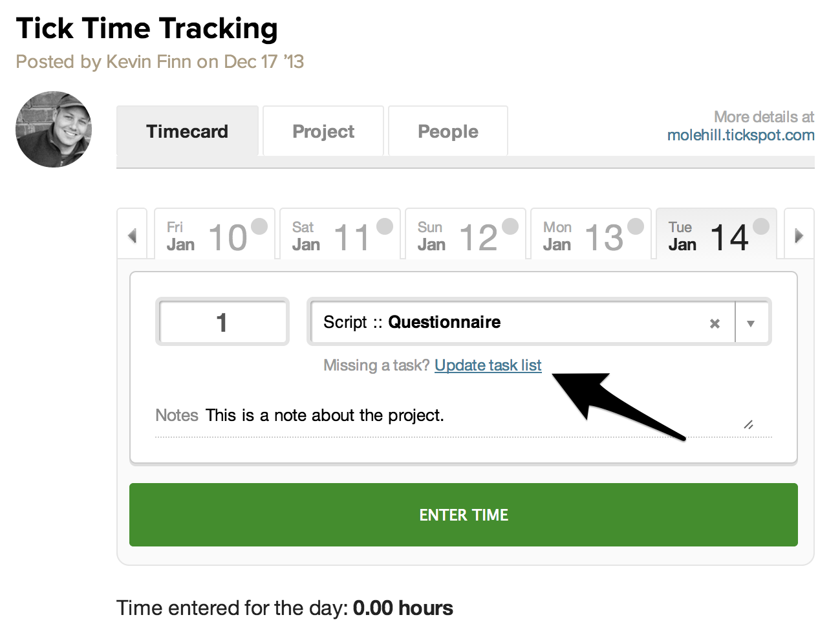Screen dimensions: 840x637
Task: Visit the molehill.tickspot.com link
Action: tap(740, 135)
